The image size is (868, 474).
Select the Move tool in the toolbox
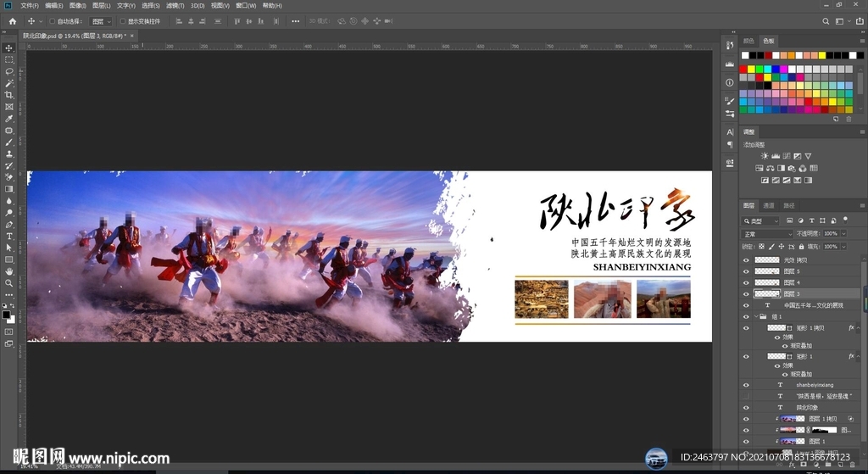click(8, 48)
